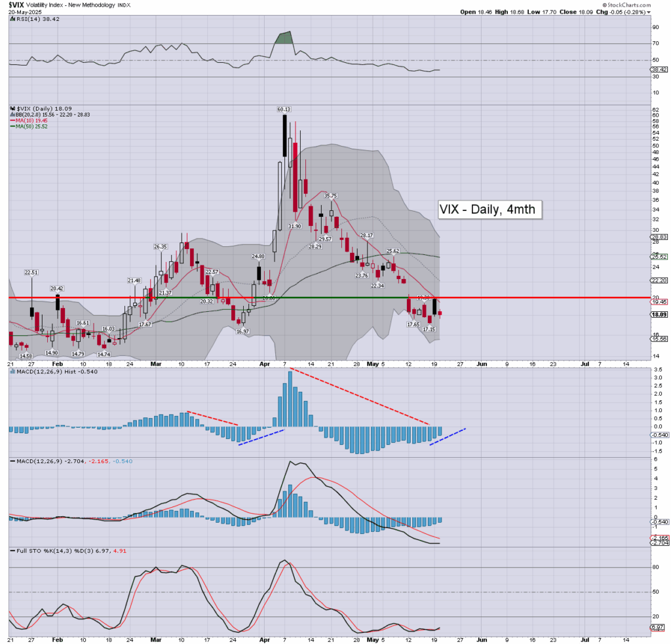The height and width of the screenshot is (644, 671).
Task: Click the MACD Hist histogram legend icon
Action: pos(11,372)
